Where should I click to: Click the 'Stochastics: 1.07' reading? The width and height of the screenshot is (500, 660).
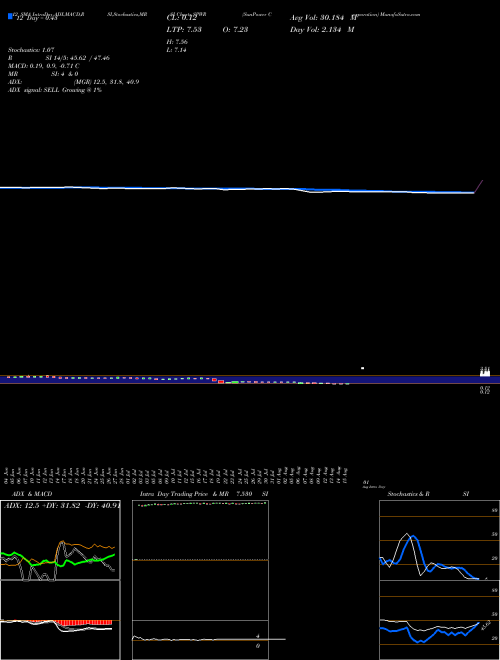pos(31,50)
